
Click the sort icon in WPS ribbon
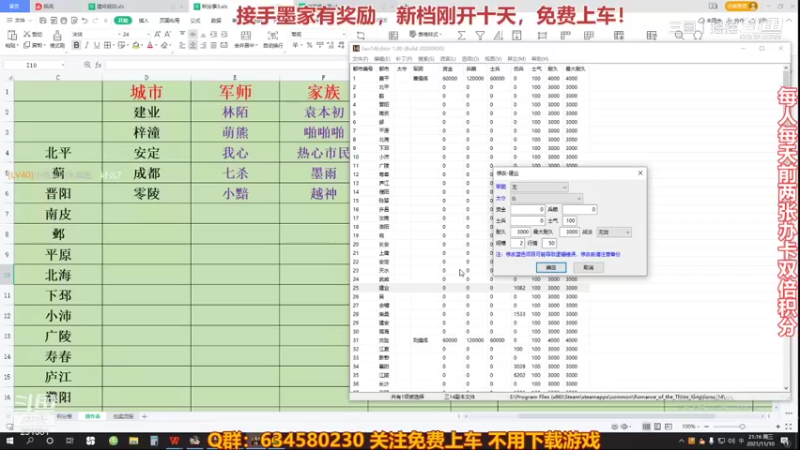point(498,35)
